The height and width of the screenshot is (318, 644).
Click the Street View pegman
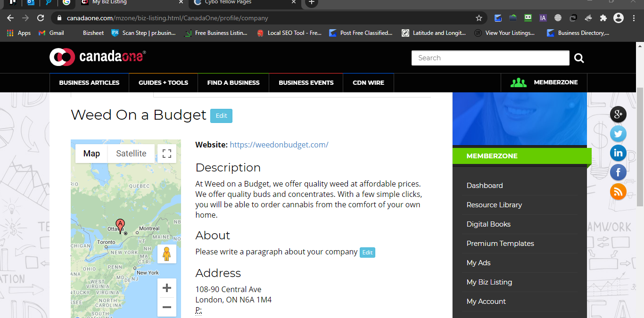pyautogui.click(x=167, y=254)
